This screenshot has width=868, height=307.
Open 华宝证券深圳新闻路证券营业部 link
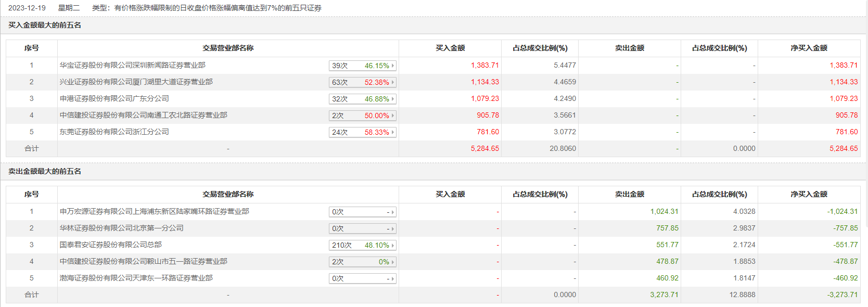tap(132, 65)
